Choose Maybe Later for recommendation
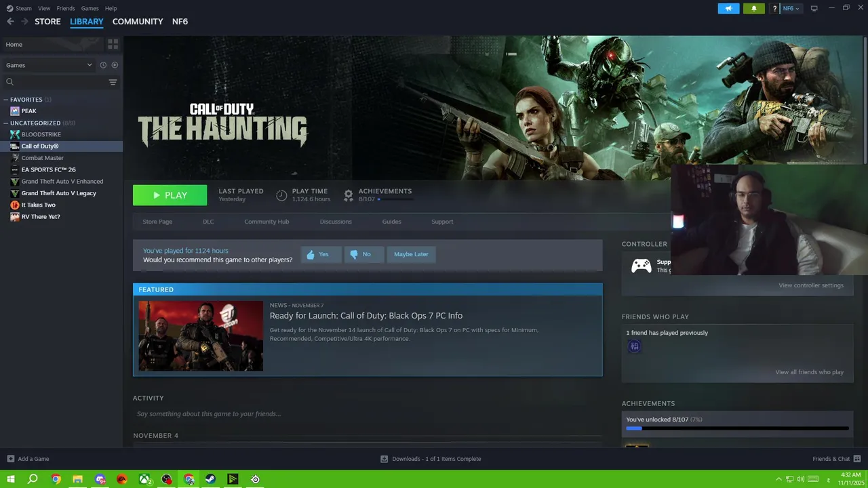 (411, 254)
